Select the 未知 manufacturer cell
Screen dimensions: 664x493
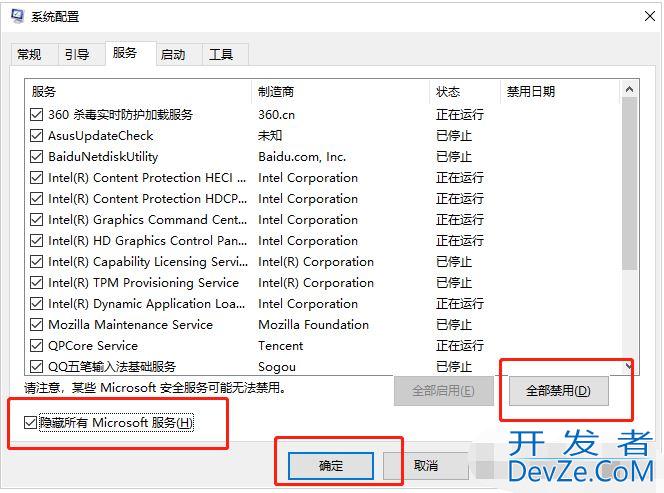(270, 136)
